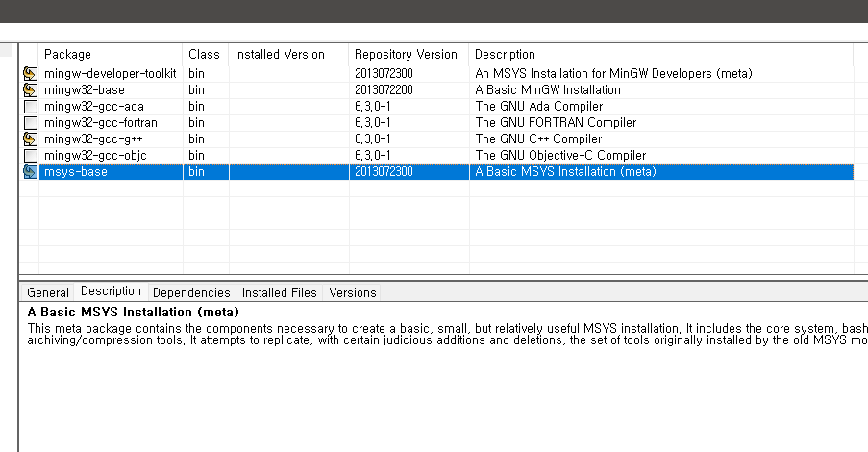Click the Installed Version column header
The image size is (868, 452).
[x=288, y=54]
